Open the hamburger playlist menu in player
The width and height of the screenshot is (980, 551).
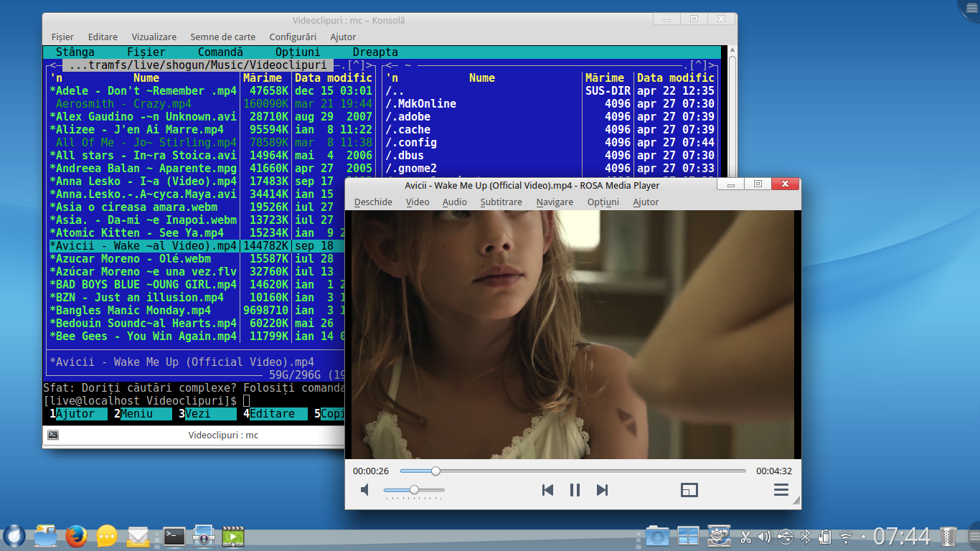pos(781,490)
